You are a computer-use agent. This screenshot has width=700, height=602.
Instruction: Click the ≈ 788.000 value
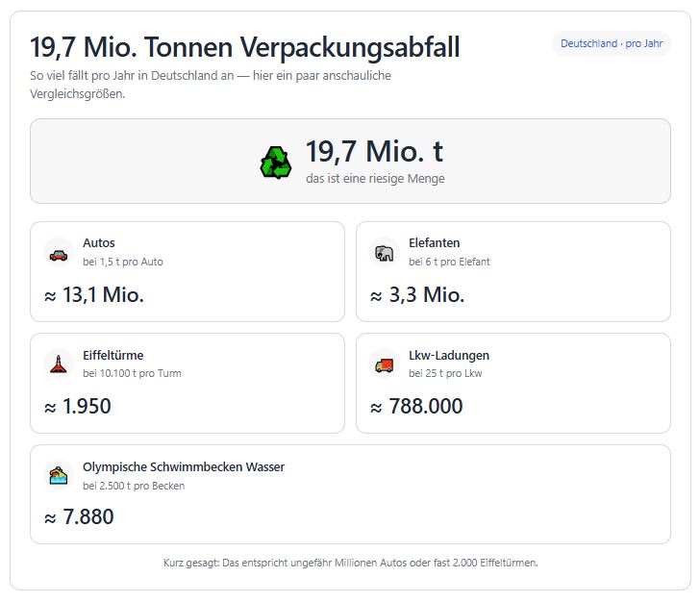click(x=416, y=407)
